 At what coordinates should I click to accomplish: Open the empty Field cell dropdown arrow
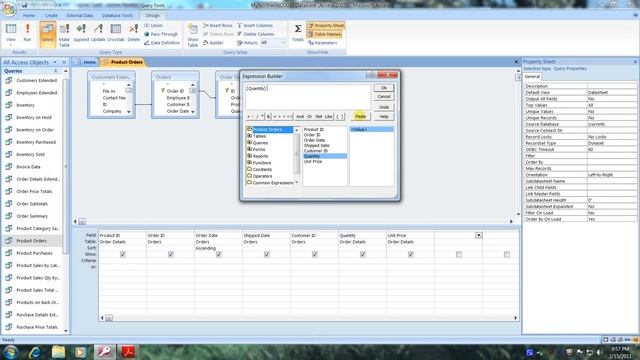tap(478, 236)
